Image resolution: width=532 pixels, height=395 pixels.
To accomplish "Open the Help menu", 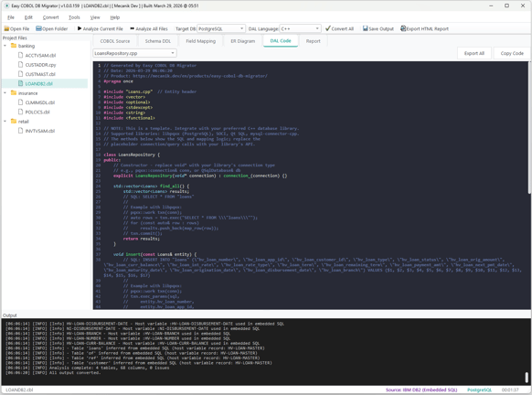I will (x=114, y=17).
